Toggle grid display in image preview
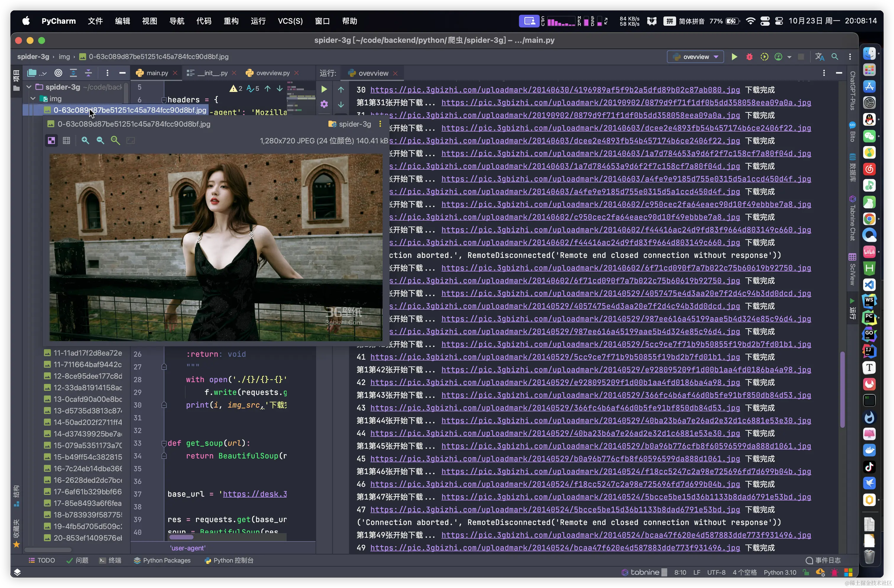 [x=67, y=140]
